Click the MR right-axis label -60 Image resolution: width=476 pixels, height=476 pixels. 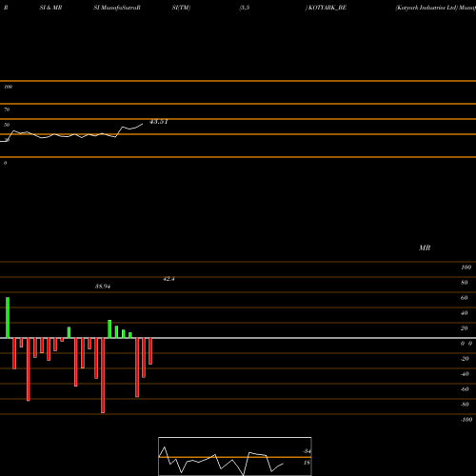(465, 389)
